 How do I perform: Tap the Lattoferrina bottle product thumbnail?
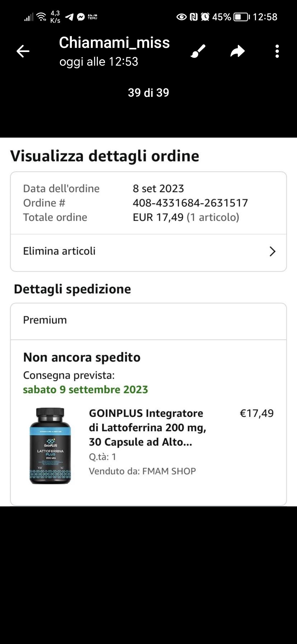pyautogui.click(x=50, y=446)
